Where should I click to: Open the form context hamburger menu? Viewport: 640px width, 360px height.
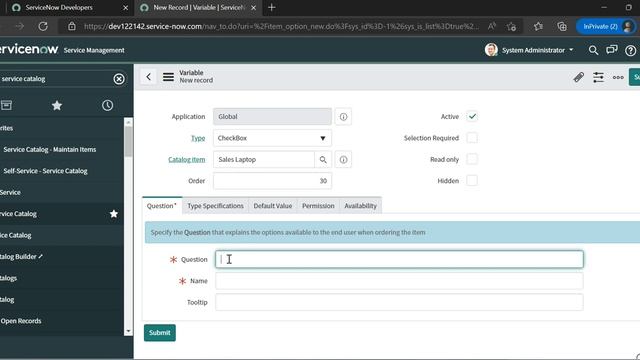point(168,77)
